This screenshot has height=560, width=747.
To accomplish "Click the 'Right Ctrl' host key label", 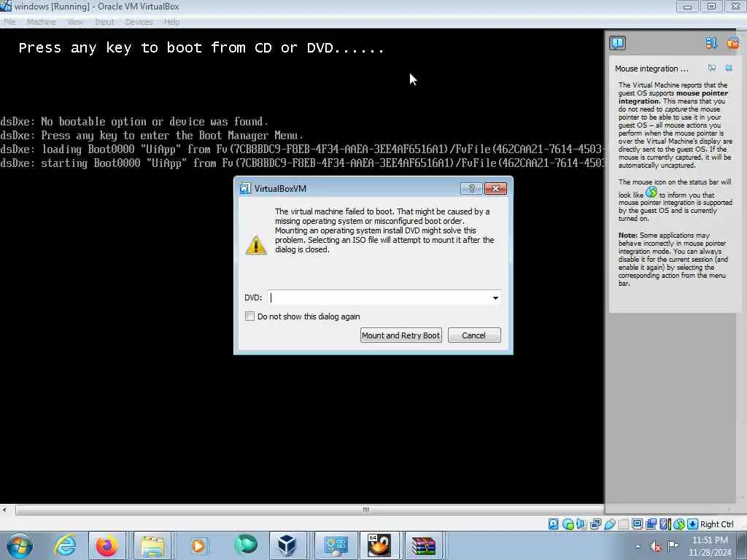I will click(716, 524).
